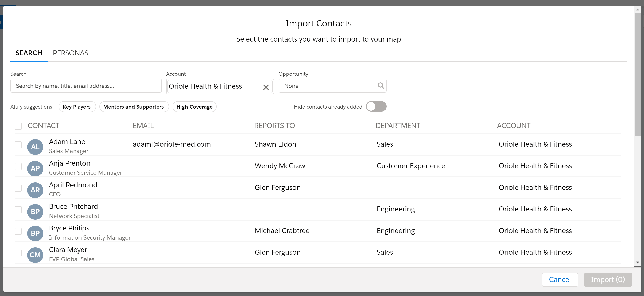The image size is (644, 296).
Task: Click the CONTACT column header
Action: pos(43,125)
